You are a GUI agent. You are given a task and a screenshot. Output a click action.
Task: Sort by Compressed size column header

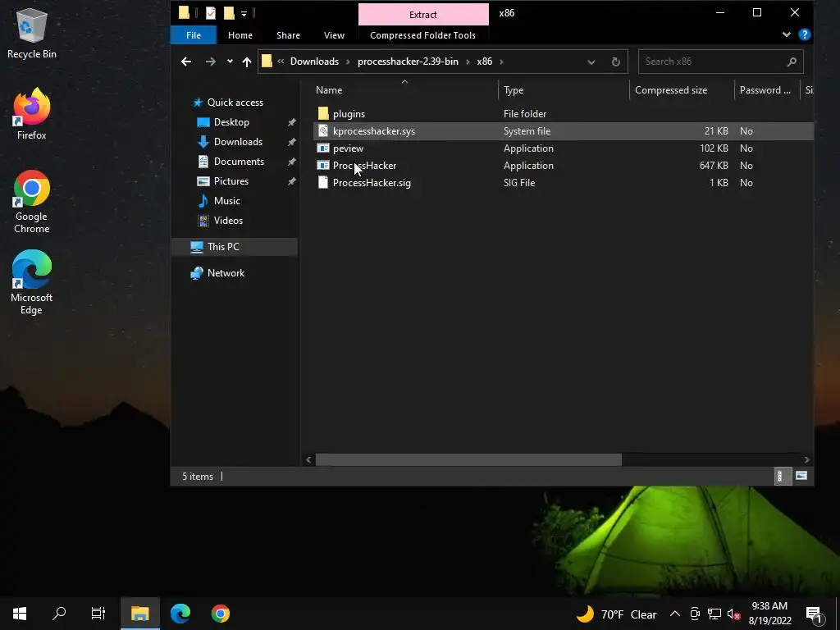[x=682, y=90]
